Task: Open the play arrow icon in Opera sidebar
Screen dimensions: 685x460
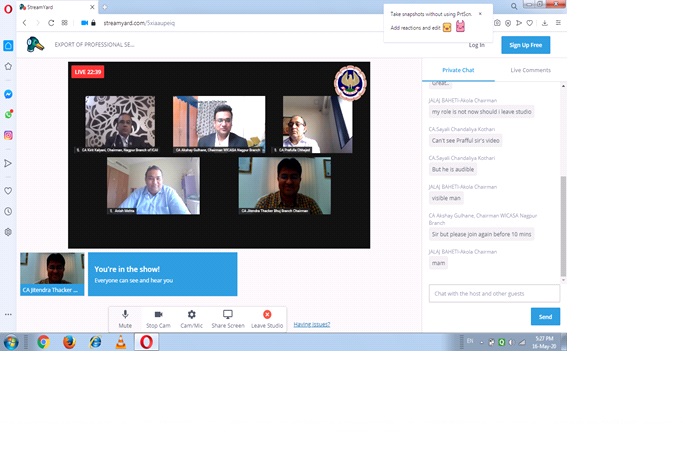Action: click(x=8, y=163)
